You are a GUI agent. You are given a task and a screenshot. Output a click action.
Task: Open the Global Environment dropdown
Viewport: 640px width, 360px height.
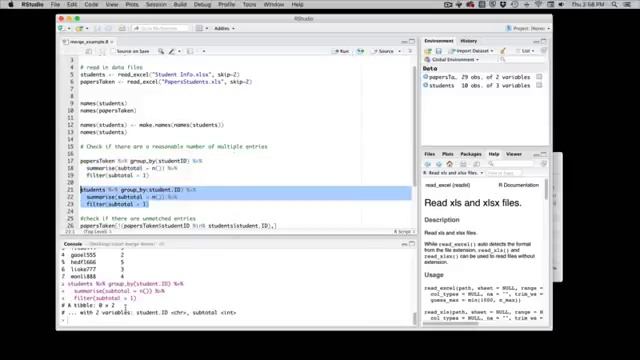[x=452, y=60]
